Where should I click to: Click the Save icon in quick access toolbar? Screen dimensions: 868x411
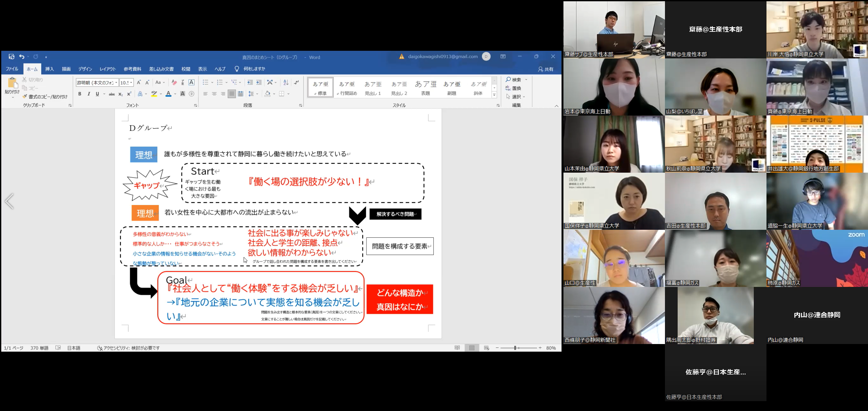pos(11,56)
